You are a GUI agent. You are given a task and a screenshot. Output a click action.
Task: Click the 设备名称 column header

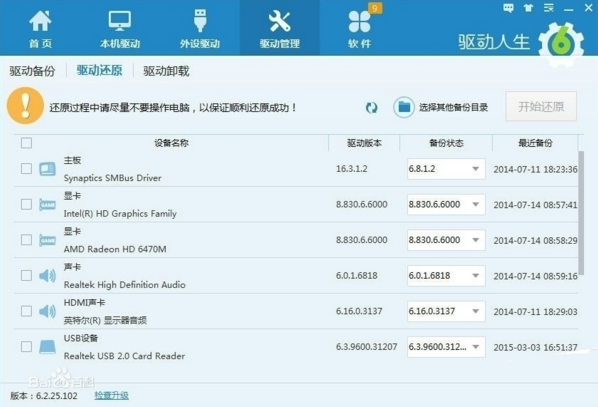pyautogui.click(x=172, y=143)
